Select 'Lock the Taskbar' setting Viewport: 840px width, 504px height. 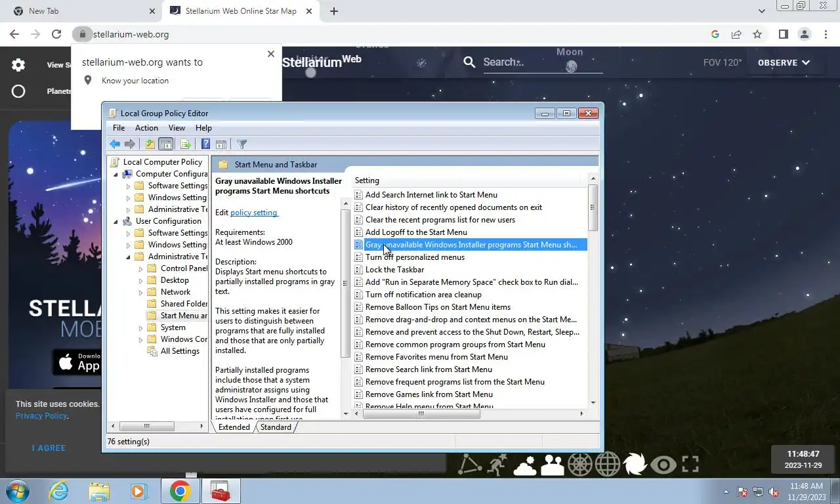click(x=394, y=270)
